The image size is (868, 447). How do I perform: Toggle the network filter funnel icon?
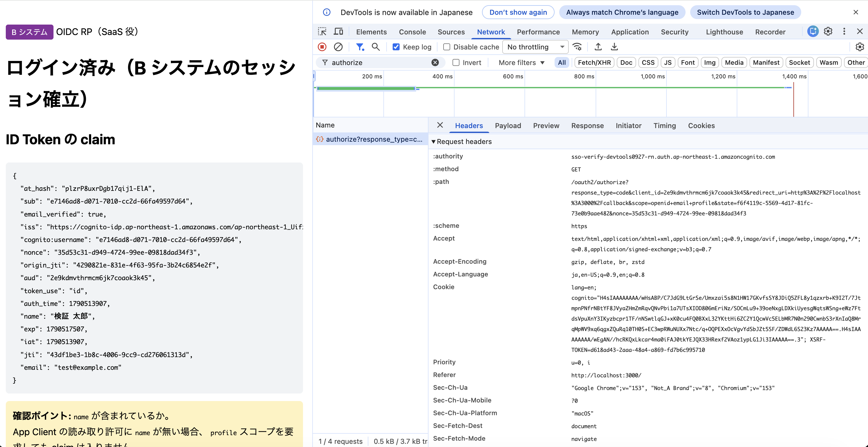[360, 47]
